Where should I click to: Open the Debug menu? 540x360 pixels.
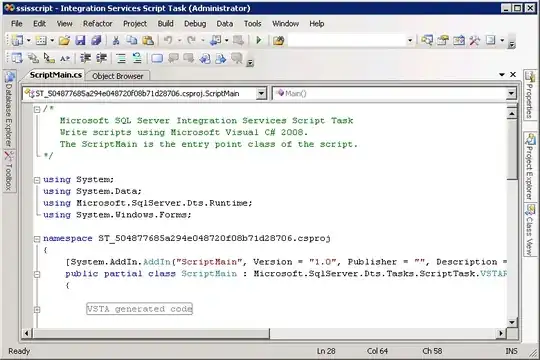(x=195, y=24)
